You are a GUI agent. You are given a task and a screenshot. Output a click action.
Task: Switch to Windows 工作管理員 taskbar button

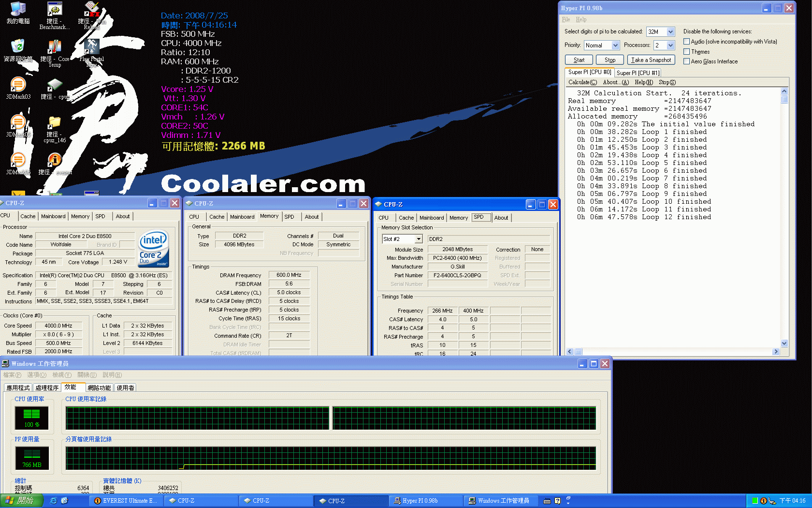[x=500, y=501]
